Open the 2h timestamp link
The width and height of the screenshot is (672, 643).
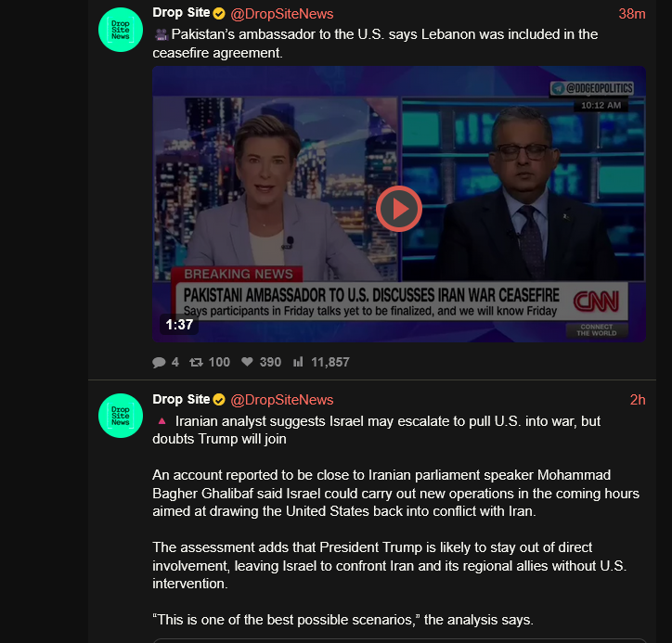(x=638, y=400)
